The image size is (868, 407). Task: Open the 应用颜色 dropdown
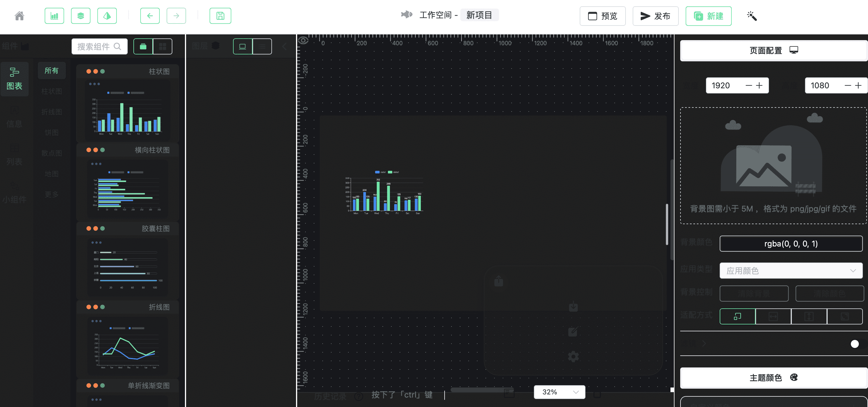pos(791,270)
